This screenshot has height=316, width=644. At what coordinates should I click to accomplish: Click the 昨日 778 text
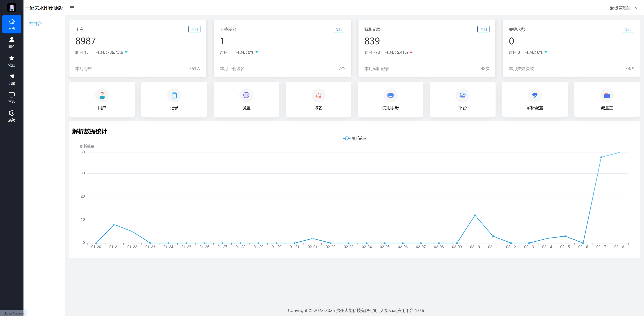tap(372, 52)
